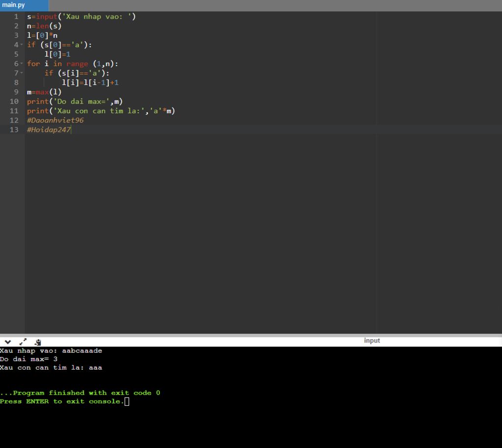The image size is (502, 448).
Task: Fold the nested if block at line 7
Action: coord(22,73)
